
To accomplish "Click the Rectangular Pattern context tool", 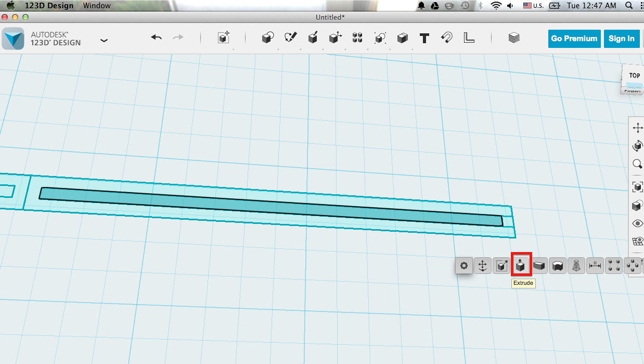I will point(614,266).
